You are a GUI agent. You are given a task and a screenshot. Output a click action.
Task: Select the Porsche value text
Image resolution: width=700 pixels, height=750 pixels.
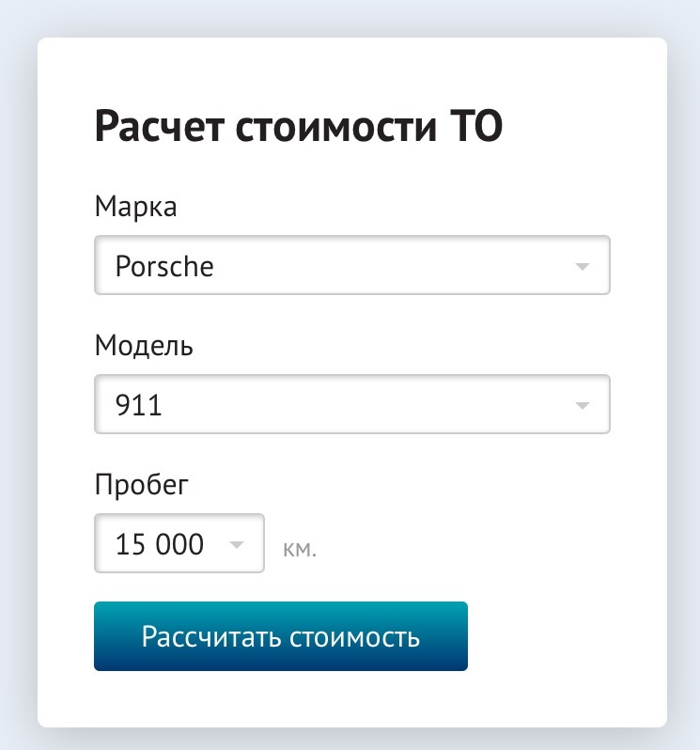pos(164,266)
